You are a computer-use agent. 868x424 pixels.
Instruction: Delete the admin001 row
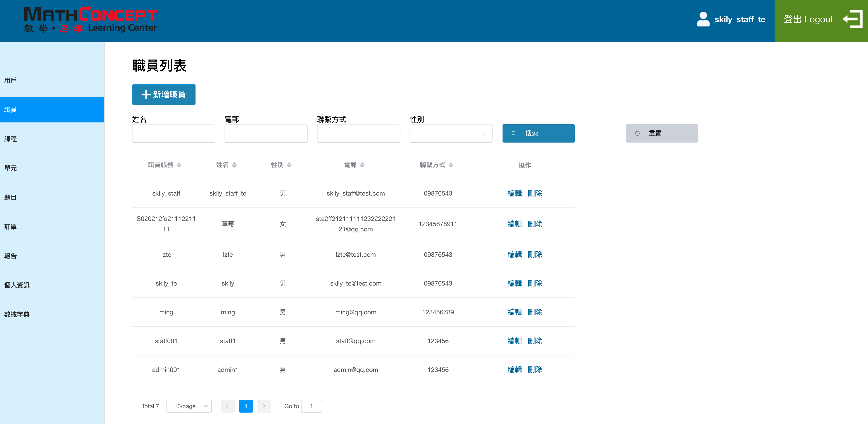pyautogui.click(x=535, y=370)
